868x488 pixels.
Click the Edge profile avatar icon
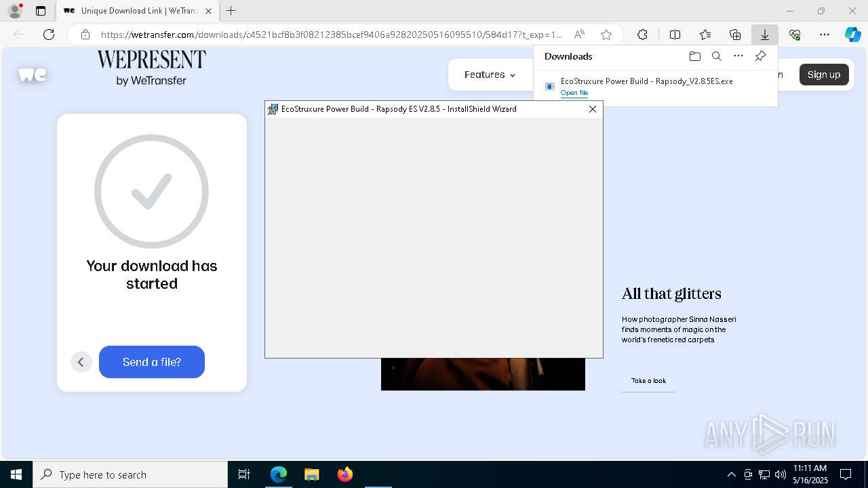[14, 11]
